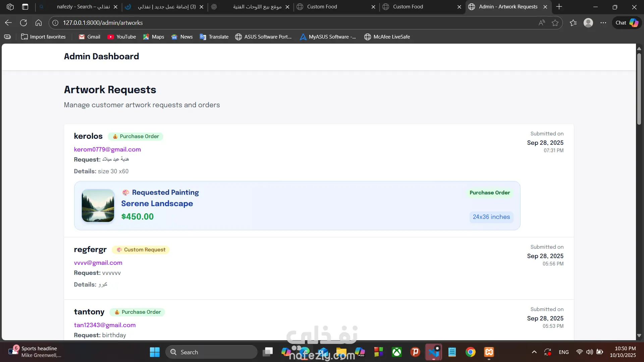The image size is (644, 362).
Task: Open new browser tab
Action: tap(559, 7)
